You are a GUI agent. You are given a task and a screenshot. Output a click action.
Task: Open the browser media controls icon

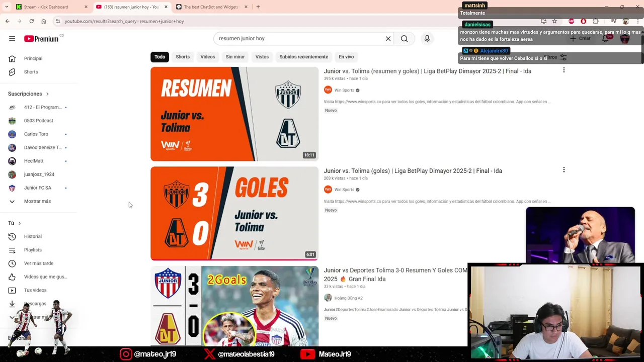tap(613, 21)
